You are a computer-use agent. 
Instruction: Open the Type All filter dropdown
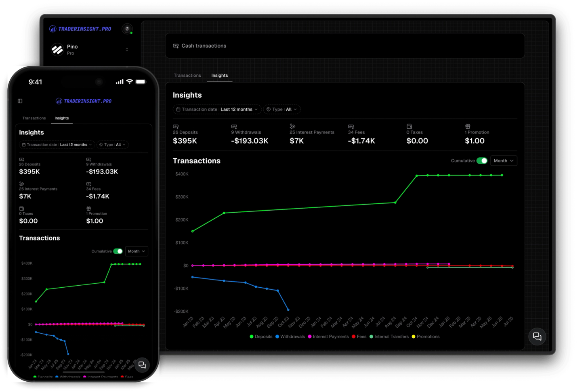coord(282,109)
